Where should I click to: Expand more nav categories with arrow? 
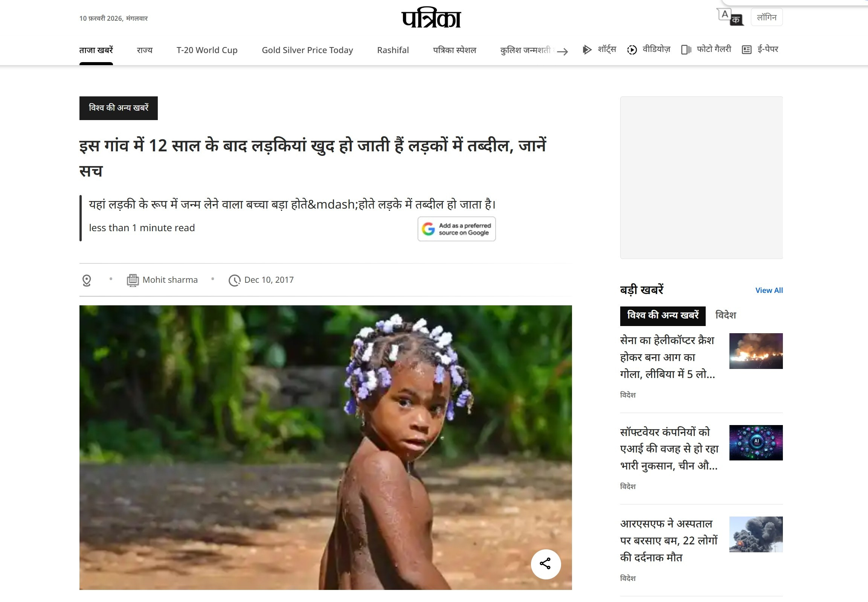[563, 51]
